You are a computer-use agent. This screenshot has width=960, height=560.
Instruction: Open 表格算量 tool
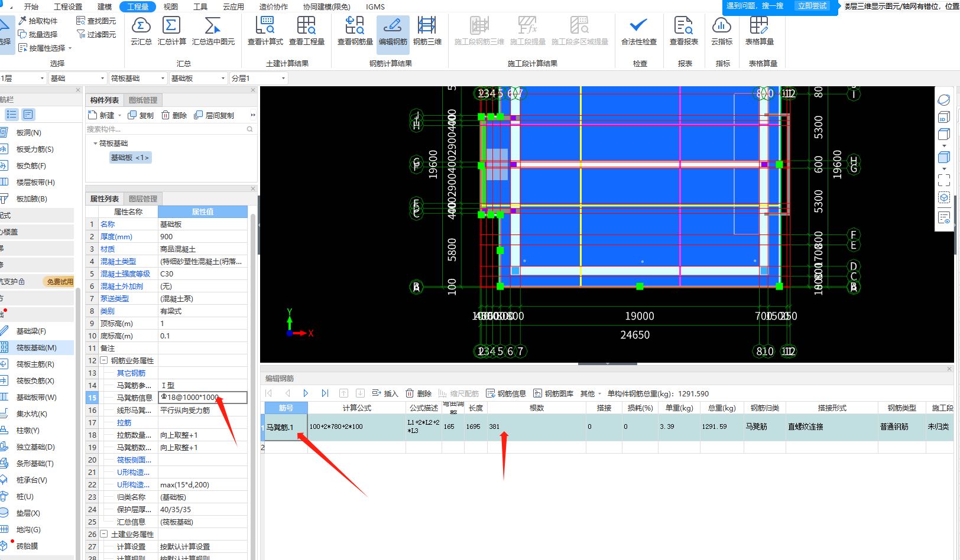pyautogui.click(x=759, y=31)
